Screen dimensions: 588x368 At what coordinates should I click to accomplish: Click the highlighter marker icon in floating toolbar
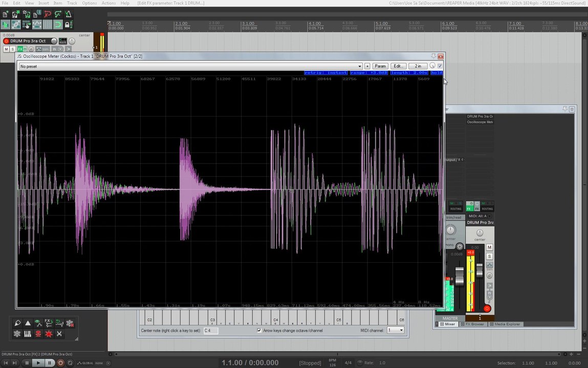[x=17, y=323]
